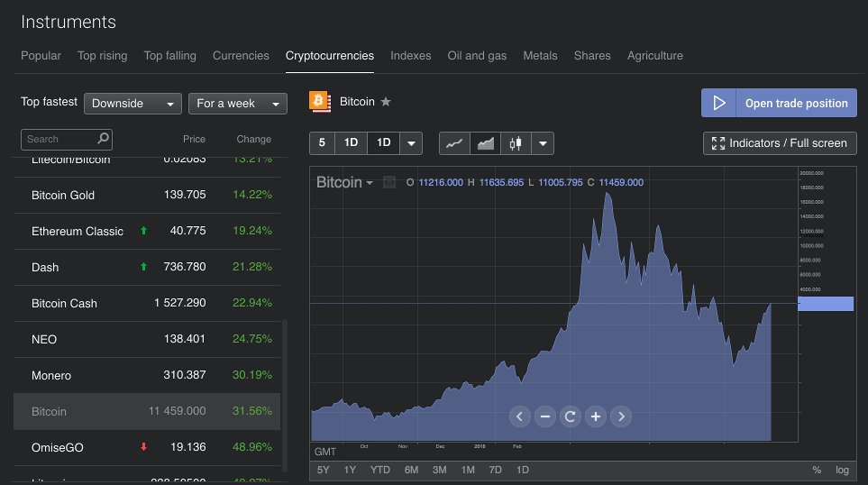Open the Downside sort dropdown
The height and width of the screenshot is (485, 868).
point(132,104)
